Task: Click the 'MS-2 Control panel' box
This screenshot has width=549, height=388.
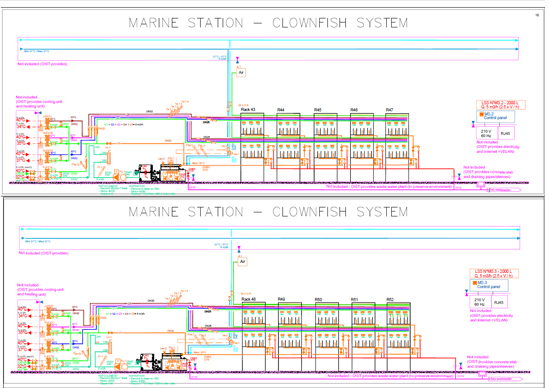Action: (496, 117)
